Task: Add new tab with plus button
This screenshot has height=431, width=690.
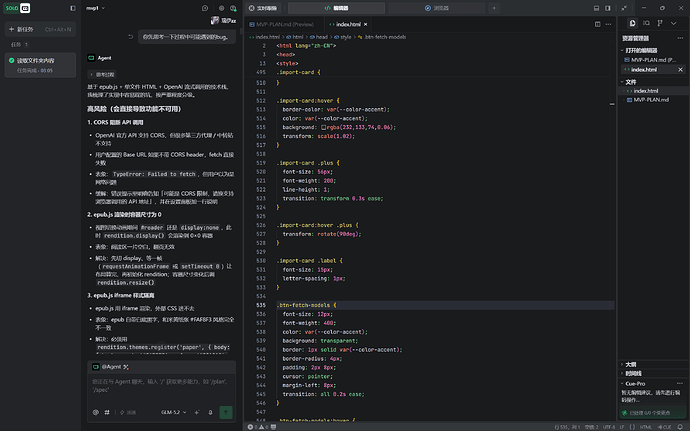Action: [x=494, y=8]
